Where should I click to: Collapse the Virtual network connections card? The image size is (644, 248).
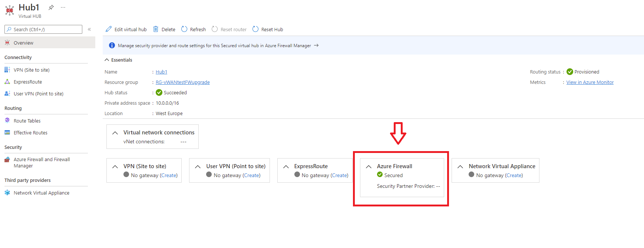point(115,133)
